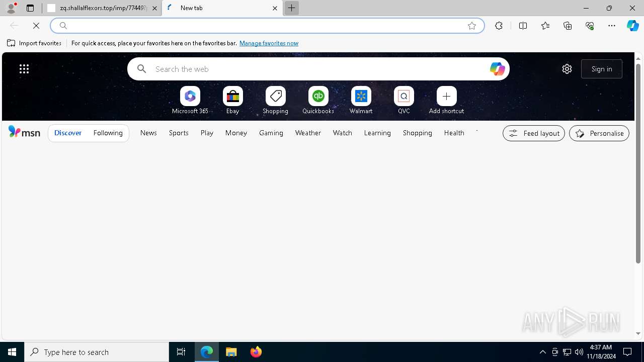The image size is (644, 362).
Task: Open the Ebay shortcut
Action: (x=233, y=100)
